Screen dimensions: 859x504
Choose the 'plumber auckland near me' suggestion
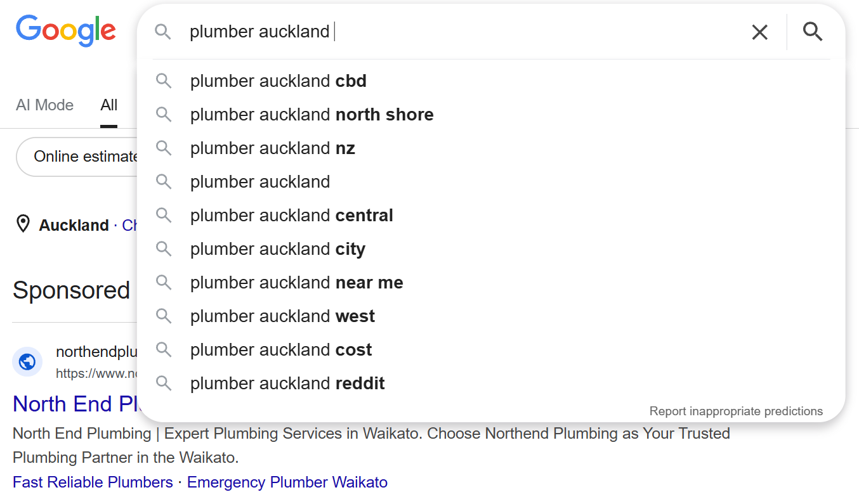tap(491, 283)
